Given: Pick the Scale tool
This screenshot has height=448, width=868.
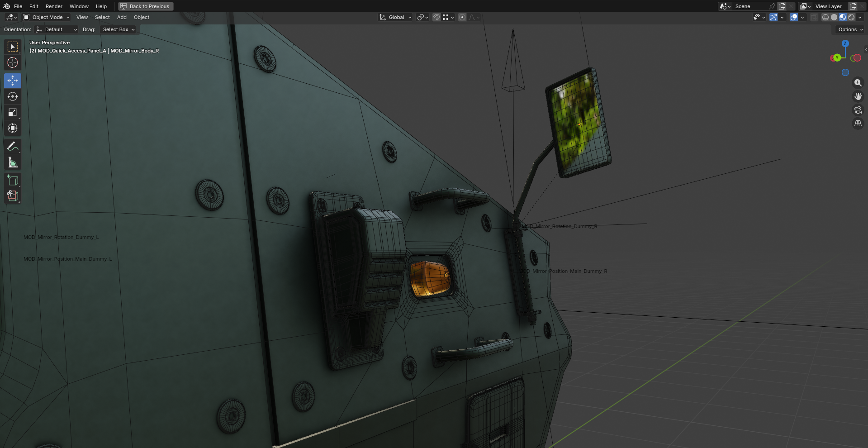Looking at the screenshot, I should [13, 112].
